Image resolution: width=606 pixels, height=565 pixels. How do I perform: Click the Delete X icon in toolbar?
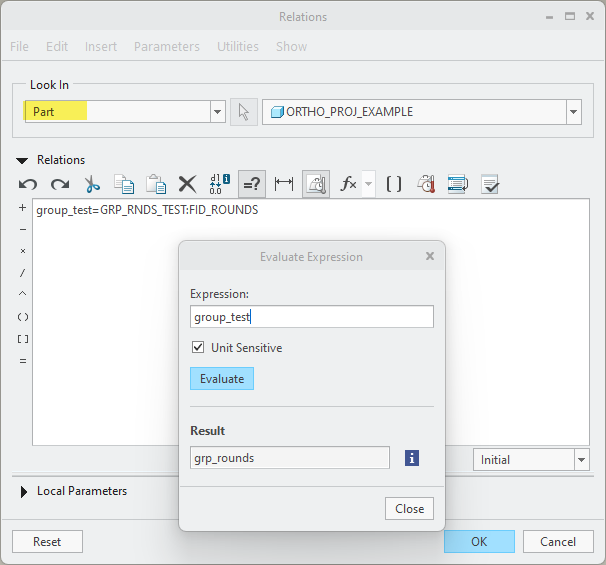click(187, 184)
